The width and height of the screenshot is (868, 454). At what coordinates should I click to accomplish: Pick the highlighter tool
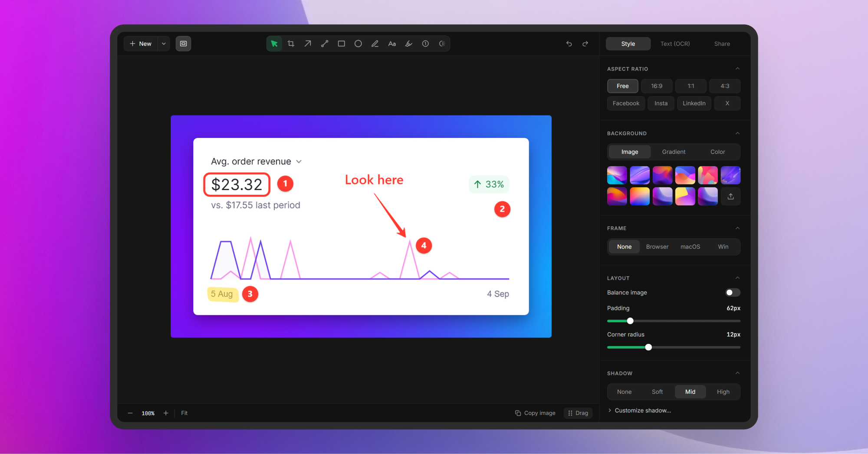click(x=409, y=44)
